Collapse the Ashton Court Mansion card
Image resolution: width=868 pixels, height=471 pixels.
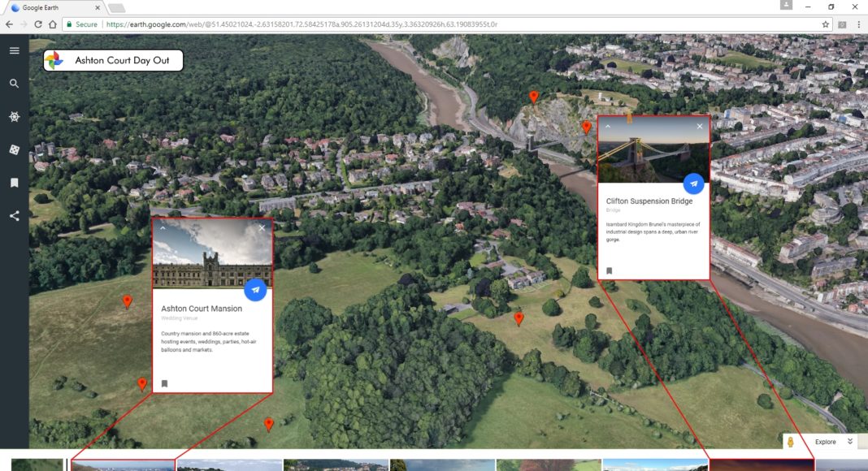(x=163, y=228)
